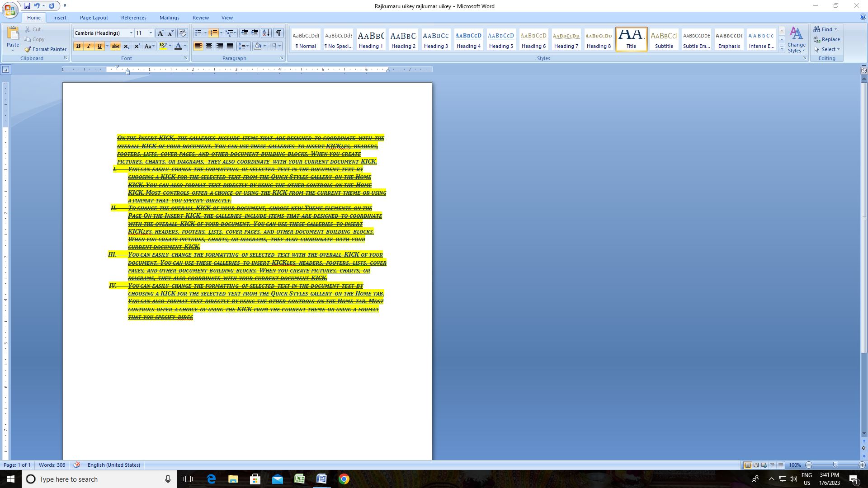Open the Review ribbon tab

(x=200, y=18)
